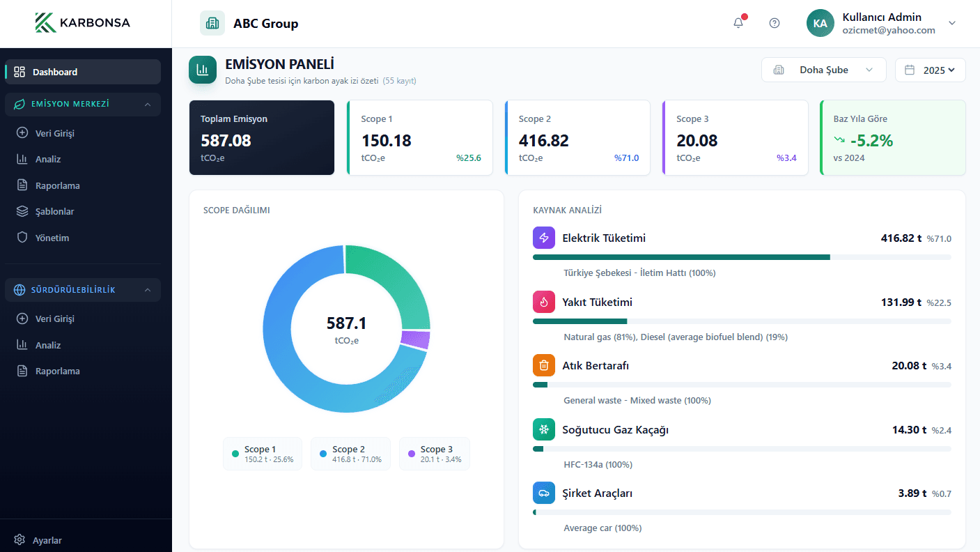The image size is (980, 552).
Task: Click the help question mark icon
Action: point(774,22)
